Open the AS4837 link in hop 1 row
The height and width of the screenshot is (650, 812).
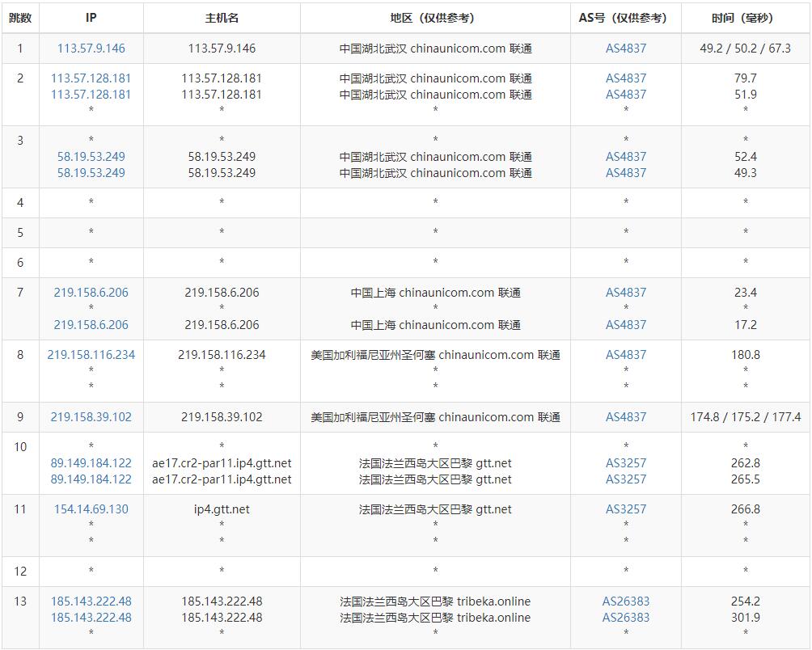point(625,49)
